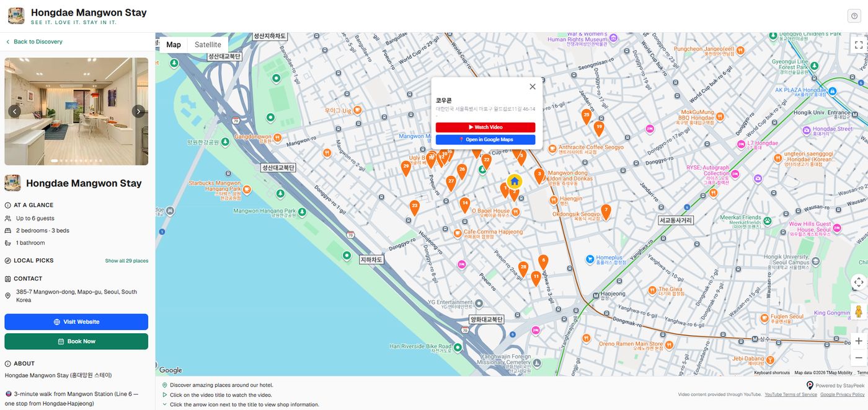Select the Street View pegman

pos(859,312)
